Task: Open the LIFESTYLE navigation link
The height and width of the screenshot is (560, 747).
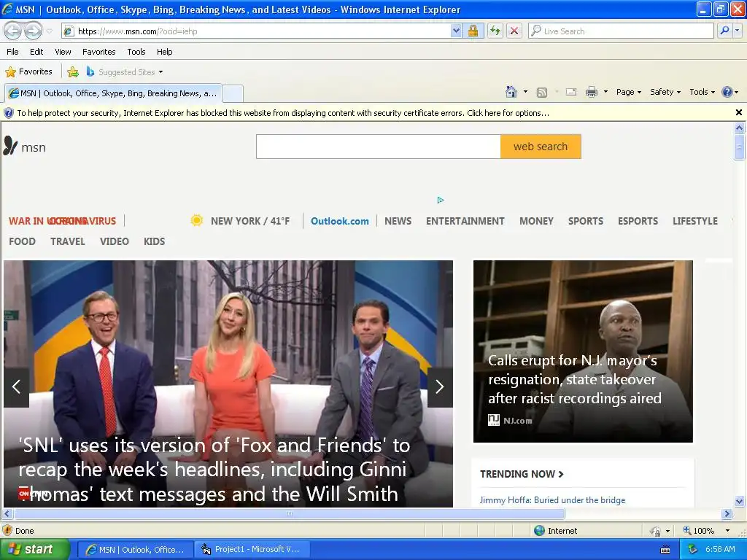Action: coord(695,221)
